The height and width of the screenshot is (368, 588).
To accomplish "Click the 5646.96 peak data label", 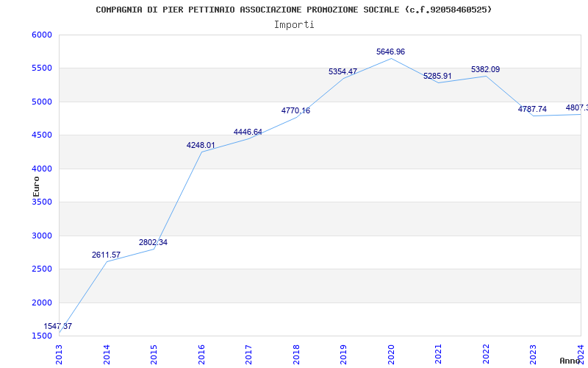I will click(x=390, y=52).
